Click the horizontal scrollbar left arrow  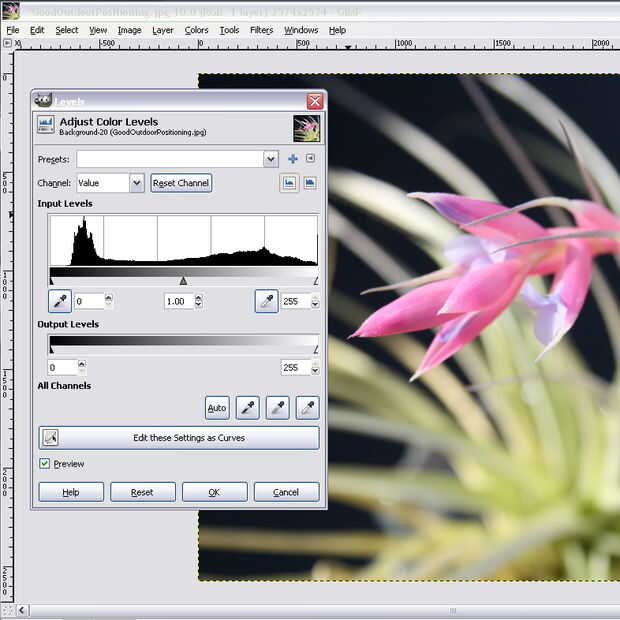(22, 611)
